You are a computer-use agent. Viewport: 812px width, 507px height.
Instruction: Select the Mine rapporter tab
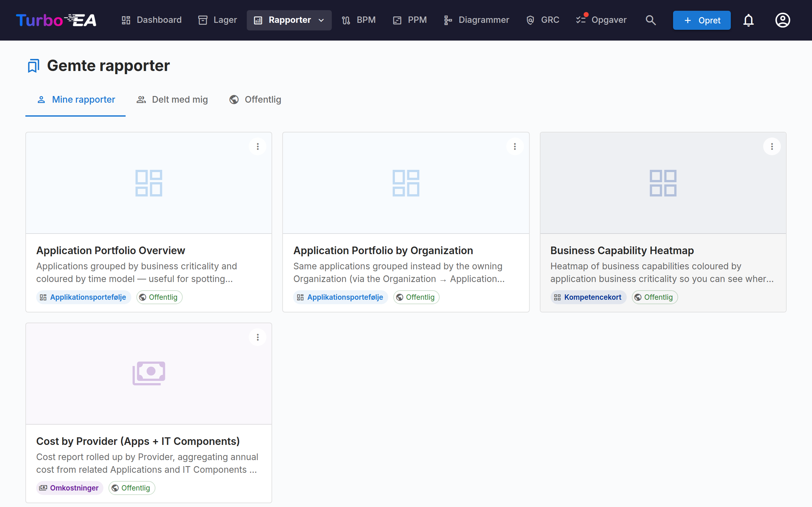coord(75,99)
